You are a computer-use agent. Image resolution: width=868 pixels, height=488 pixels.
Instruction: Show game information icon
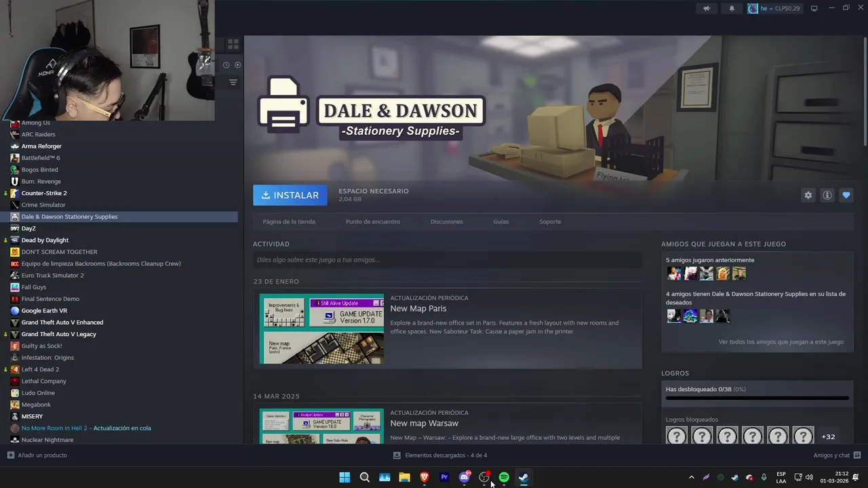(827, 195)
